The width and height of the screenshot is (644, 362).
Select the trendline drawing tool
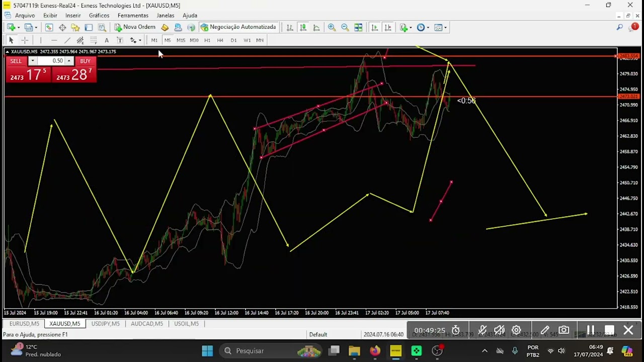(x=67, y=40)
